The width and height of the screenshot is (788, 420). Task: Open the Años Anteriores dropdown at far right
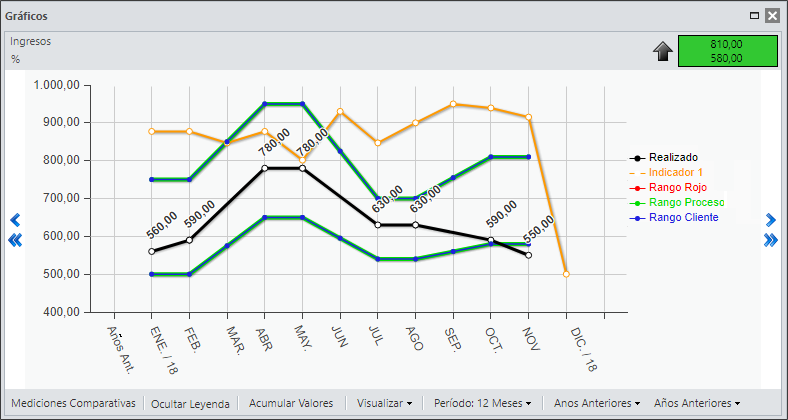697,403
